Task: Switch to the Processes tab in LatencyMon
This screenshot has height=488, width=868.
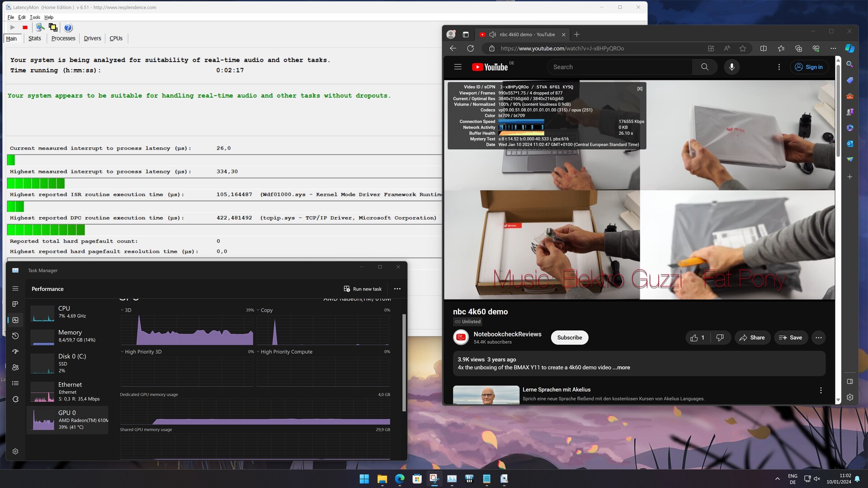Action: (x=63, y=38)
